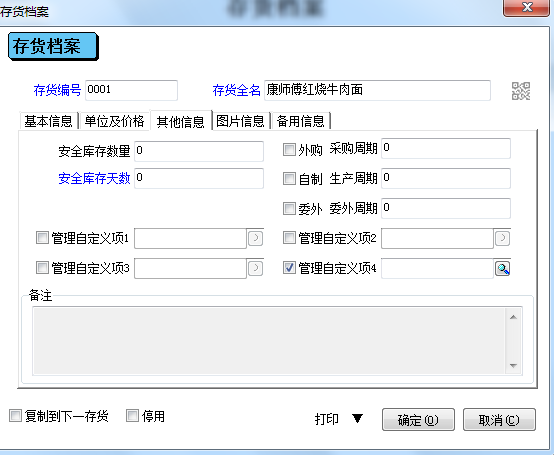Click the 存货档案 blue header banner
Image resolution: width=554 pixels, height=455 pixels.
pyautogui.click(x=53, y=46)
